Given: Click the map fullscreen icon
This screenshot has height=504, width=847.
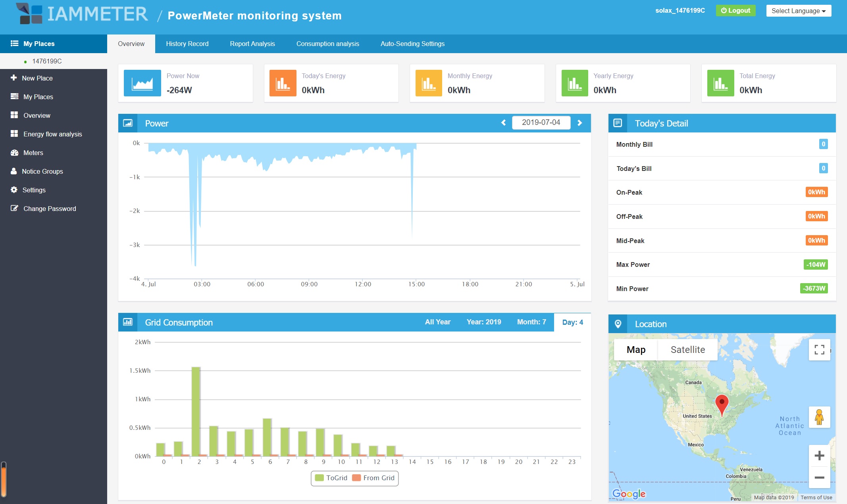Looking at the screenshot, I should 819,349.
